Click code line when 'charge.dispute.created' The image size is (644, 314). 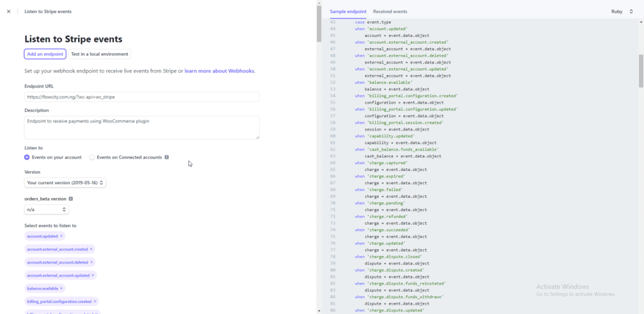(x=390, y=270)
